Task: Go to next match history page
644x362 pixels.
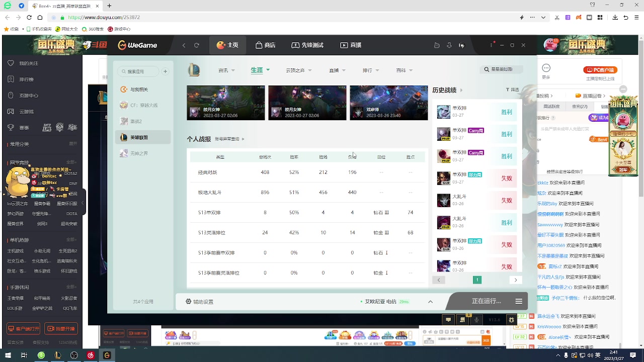Action: click(516, 280)
